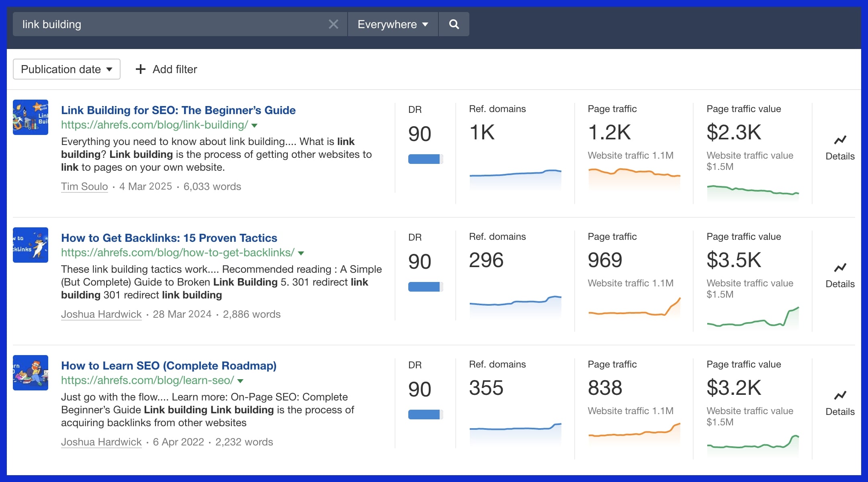Open thumbnail of How to Learn SEO
This screenshot has width=868, height=482.
31,373
